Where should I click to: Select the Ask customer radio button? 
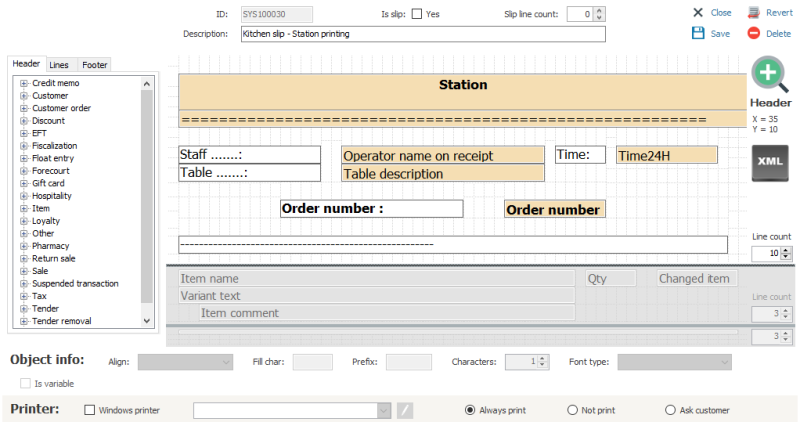pyautogui.click(x=670, y=410)
